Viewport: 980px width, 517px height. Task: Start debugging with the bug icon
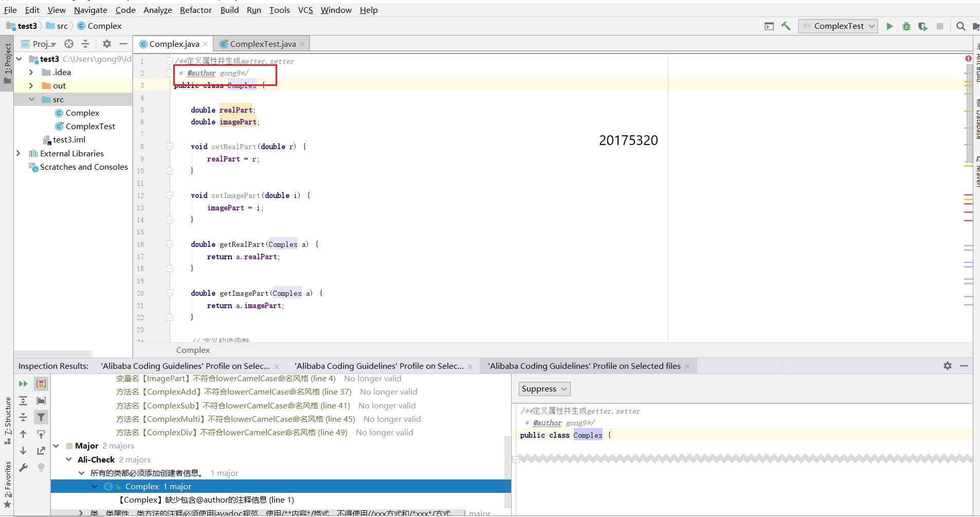pos(906,26)
